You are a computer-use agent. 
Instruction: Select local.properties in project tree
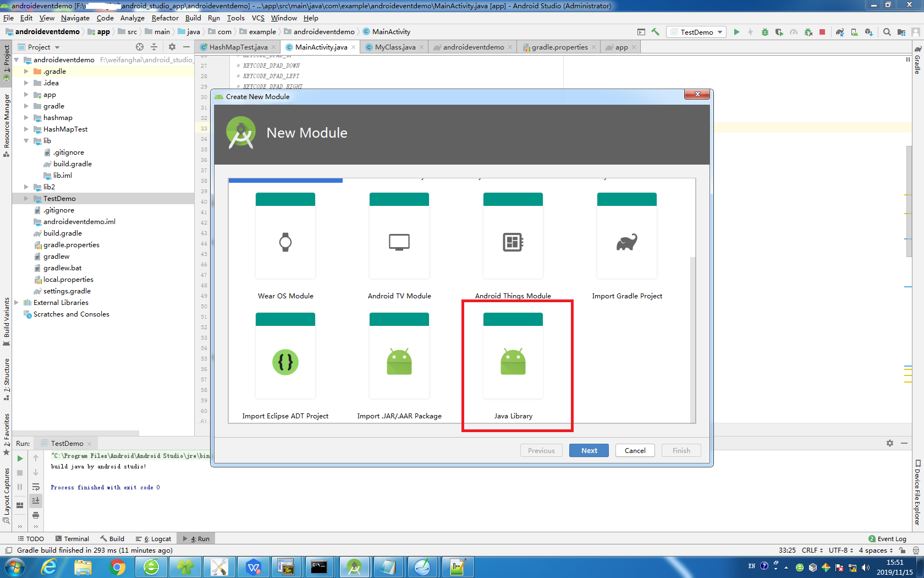[x=68, y=279]
